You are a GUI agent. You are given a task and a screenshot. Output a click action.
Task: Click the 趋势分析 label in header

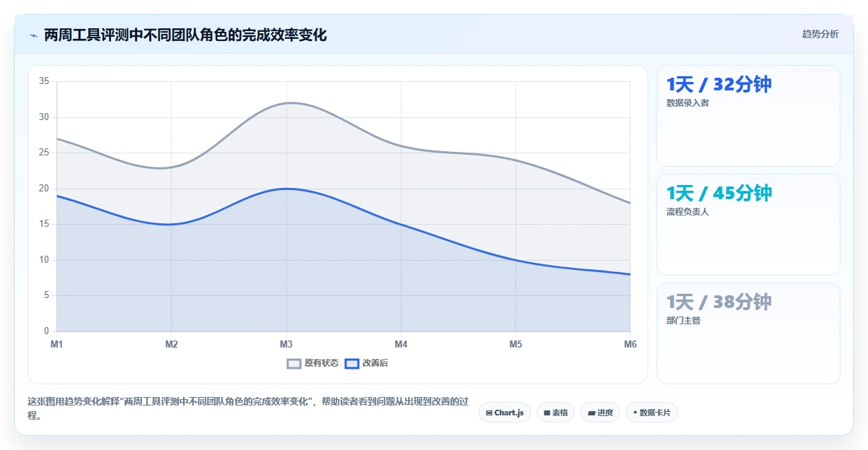pyautogui.click(x=820, y=34)
